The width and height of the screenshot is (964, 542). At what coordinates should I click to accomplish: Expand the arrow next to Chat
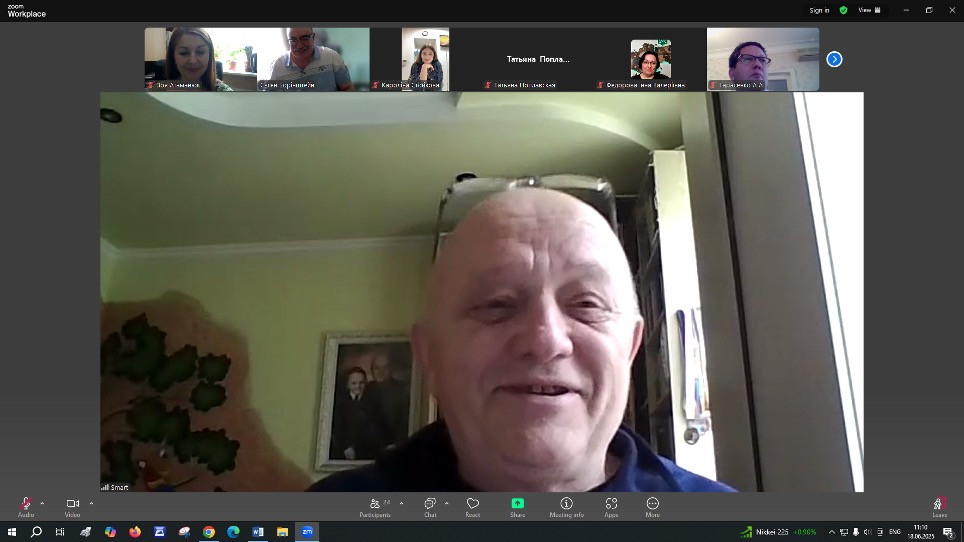click(x=446, y=503)
